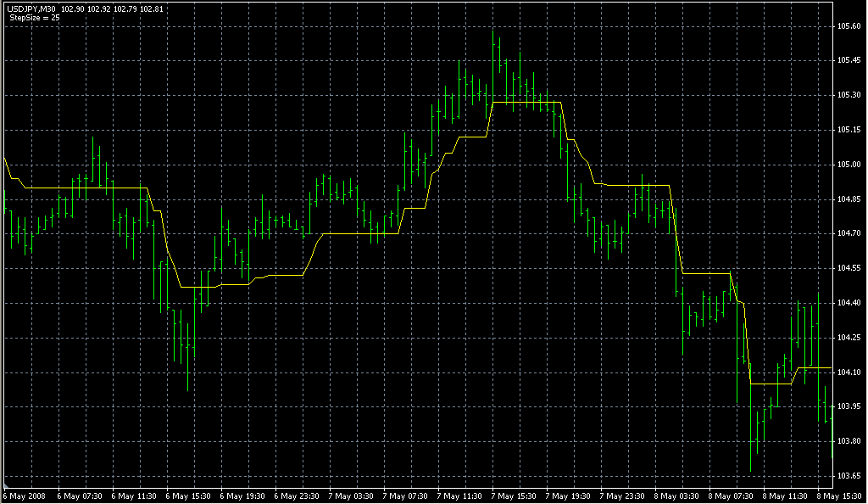Click the 103.80 price axis label
Screen dimensions: 868x504
pos(849,441)
